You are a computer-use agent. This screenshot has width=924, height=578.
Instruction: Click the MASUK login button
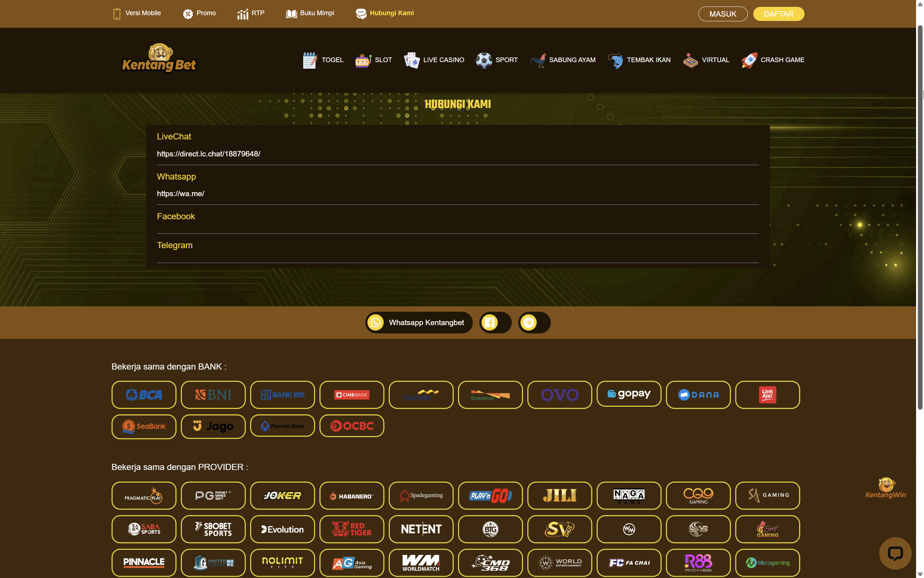(723, 14)
